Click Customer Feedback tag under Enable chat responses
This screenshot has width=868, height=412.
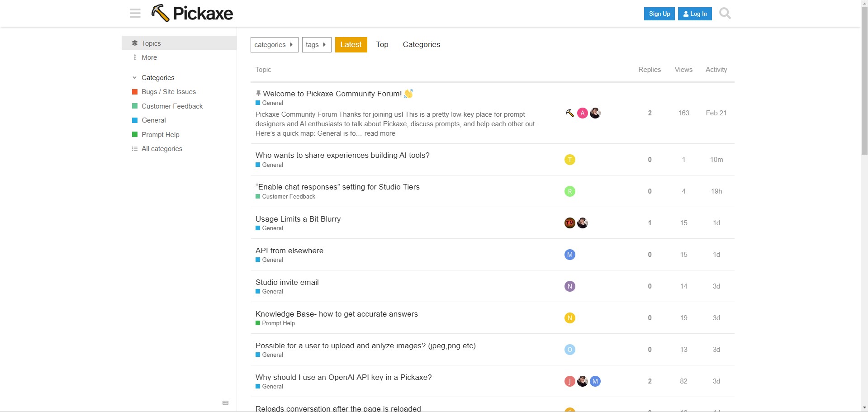[285, 197]
